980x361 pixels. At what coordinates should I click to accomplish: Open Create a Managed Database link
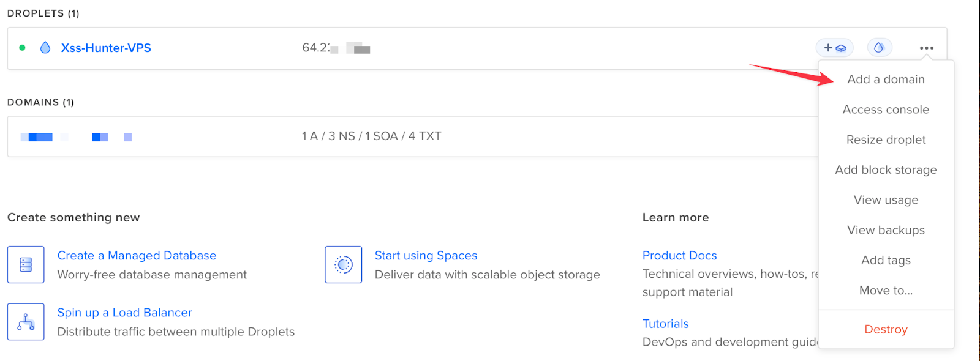click(137, 255)
